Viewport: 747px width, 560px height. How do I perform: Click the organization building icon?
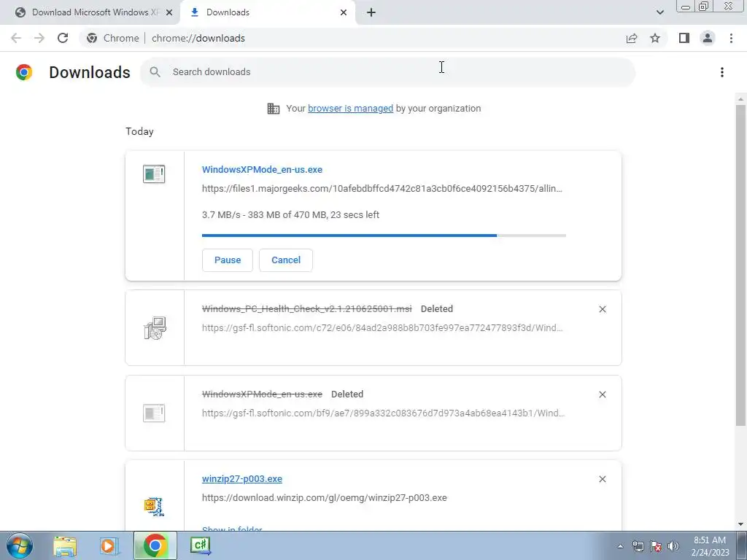(274, 109)
